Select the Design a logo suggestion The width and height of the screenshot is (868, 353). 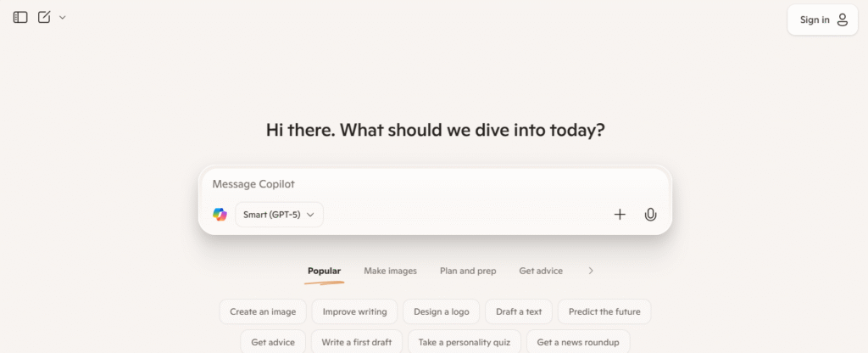[441, 311]
